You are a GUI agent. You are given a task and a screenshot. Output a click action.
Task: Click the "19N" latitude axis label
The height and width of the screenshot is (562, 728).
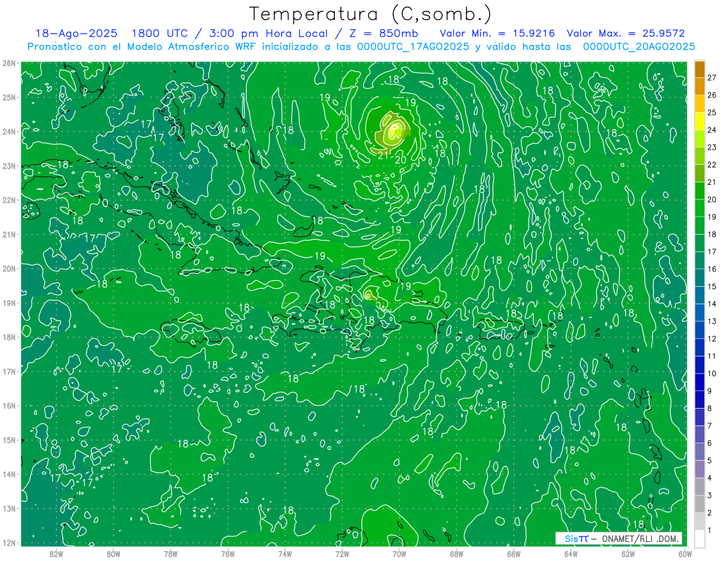[9, 303]
